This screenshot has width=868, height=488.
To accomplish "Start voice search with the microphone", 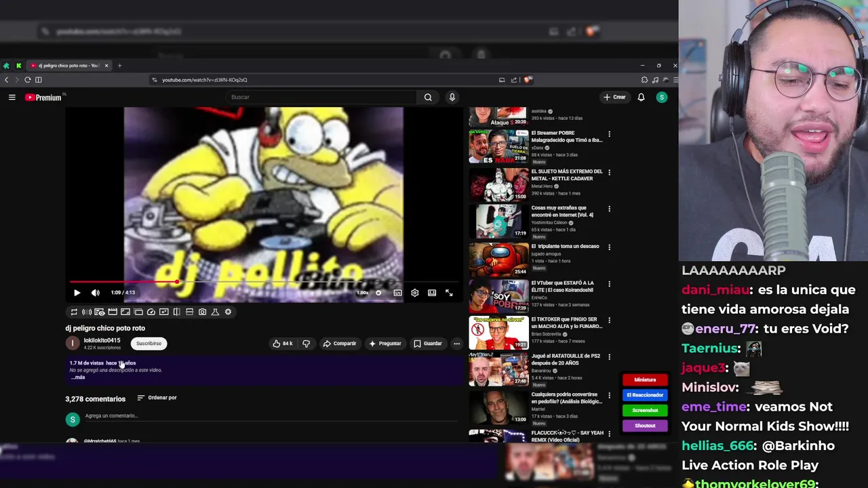I will click(452, 97).
